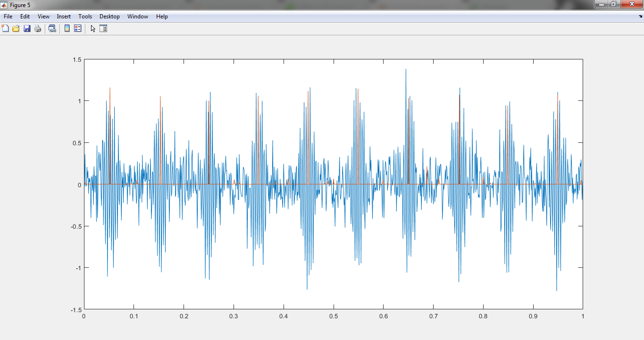This screenshot has width=644, height=340.
Task: Click the tallest blue peak near 0.65
Action: click(x=406, y=70)
